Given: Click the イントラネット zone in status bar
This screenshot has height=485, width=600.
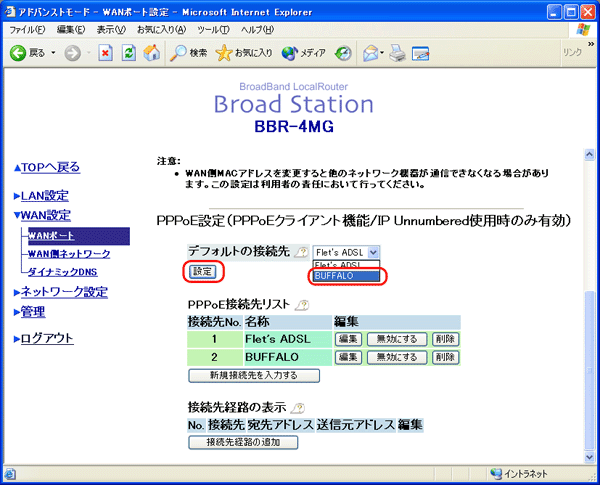Looking at the screenshot, I should tap(519, 474).
